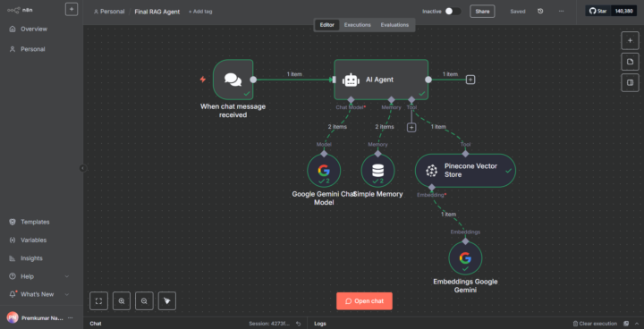644x329 pixels.
Task: Zoom in on the canvas
Action: coord(122,301)
